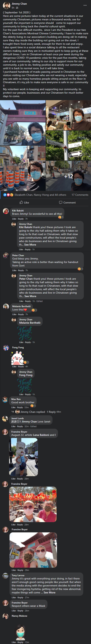Click Kiki Bakshi's avatar
Screen dimensions: 91x644
(6, 211)
